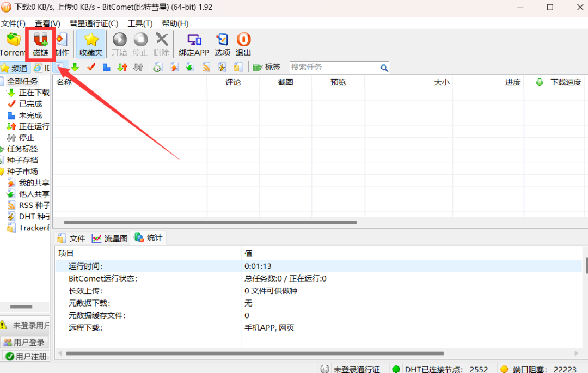Click the magnifier search icon

coord(384,68)
